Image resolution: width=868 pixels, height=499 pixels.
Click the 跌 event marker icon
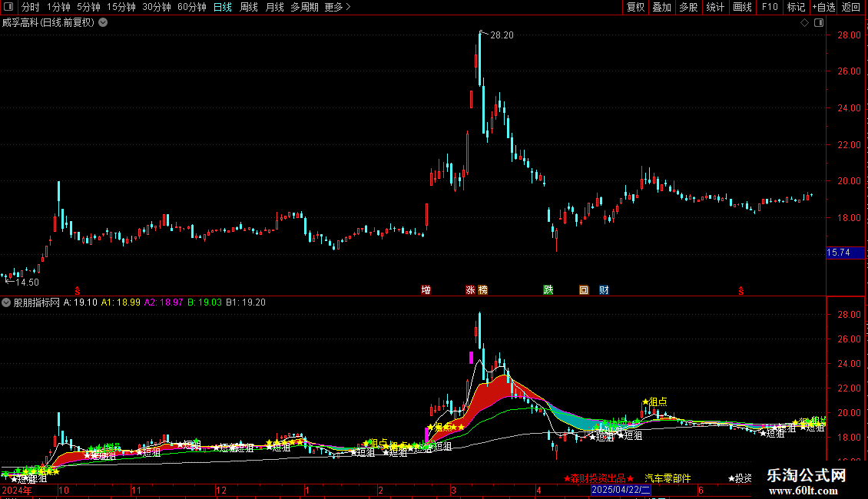click(548, 290)
